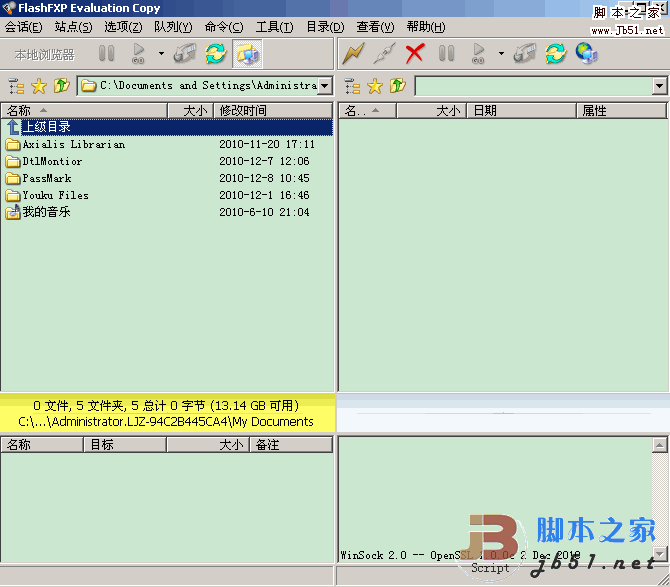Sort local files by 名称 column
The height and width of the screenshot is (587, 670).
pyautogui.click(x=84, y=111)
